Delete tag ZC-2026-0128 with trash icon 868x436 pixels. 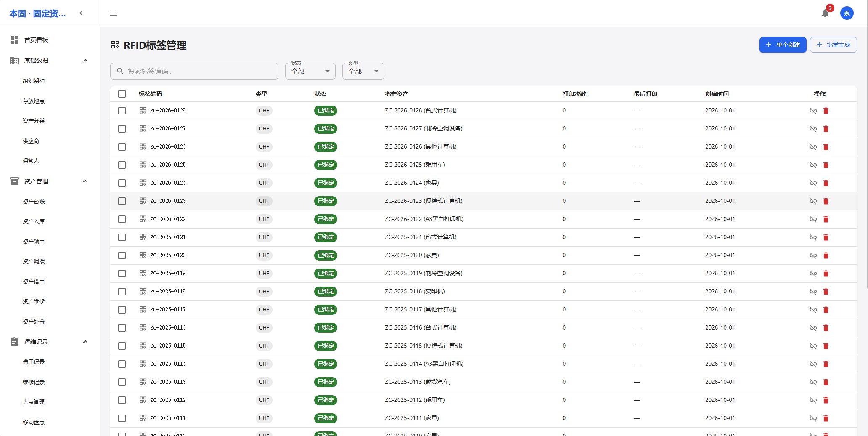[x=826, y=111]
